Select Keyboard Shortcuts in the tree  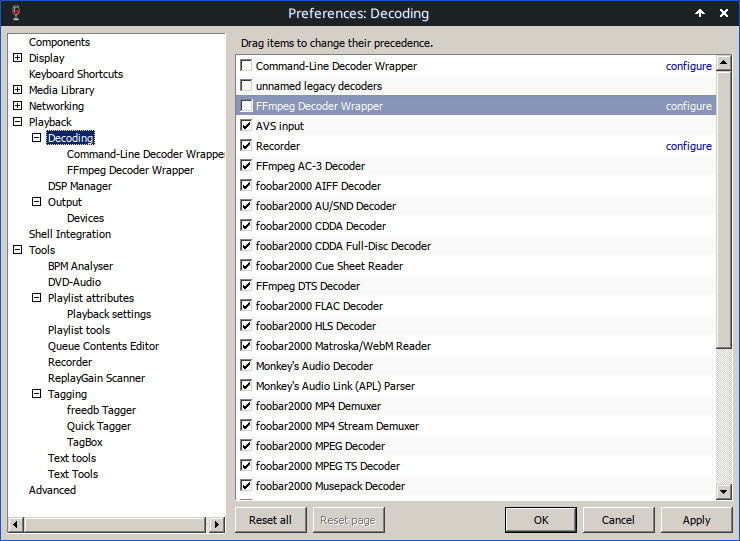point(76,74)
